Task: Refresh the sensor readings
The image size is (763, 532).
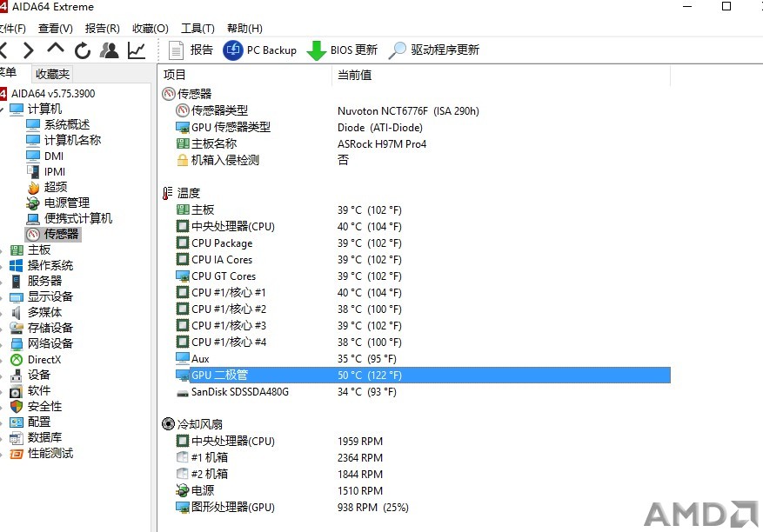Action: (x=83, y=50)
